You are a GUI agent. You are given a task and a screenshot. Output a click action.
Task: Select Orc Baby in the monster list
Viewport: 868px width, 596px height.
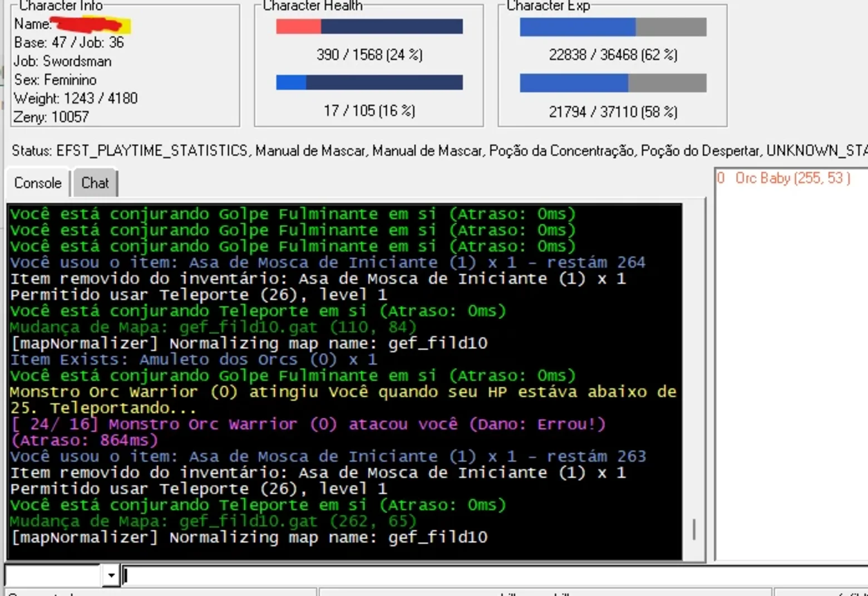[x=784, y=178]
